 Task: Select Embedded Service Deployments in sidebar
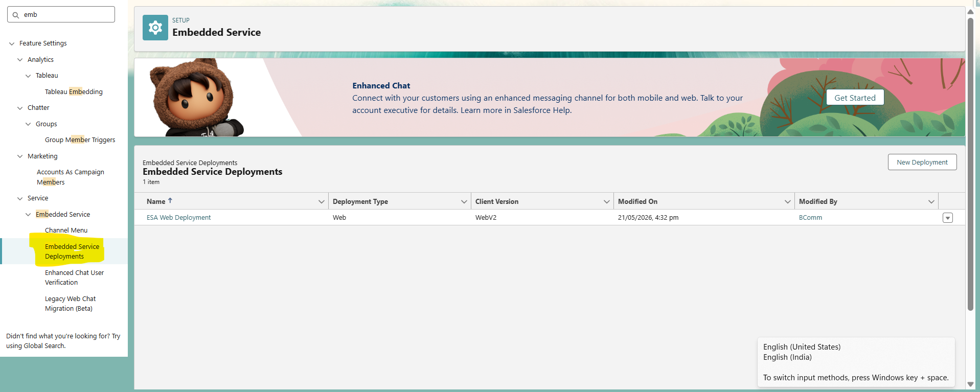point(72,251)
